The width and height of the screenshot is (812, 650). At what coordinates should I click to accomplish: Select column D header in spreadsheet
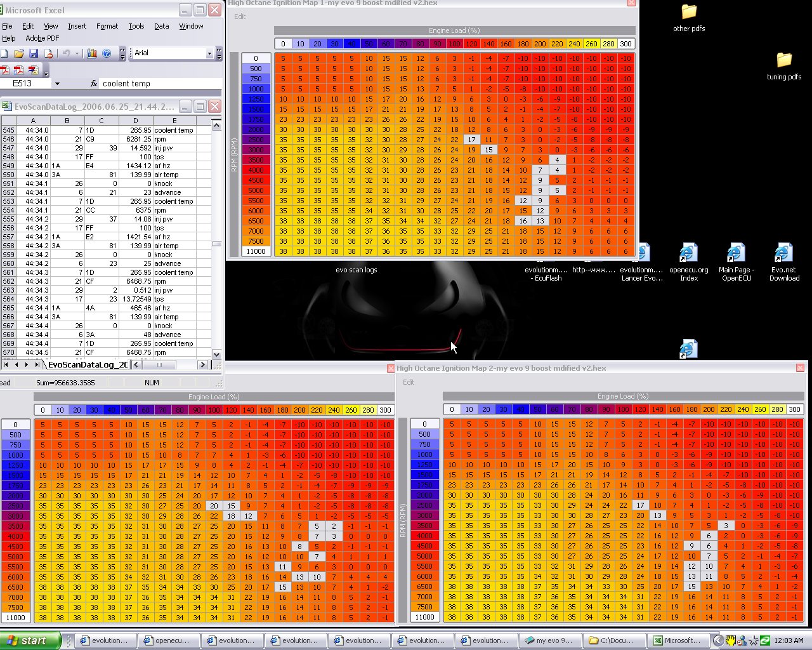[135, 121]
